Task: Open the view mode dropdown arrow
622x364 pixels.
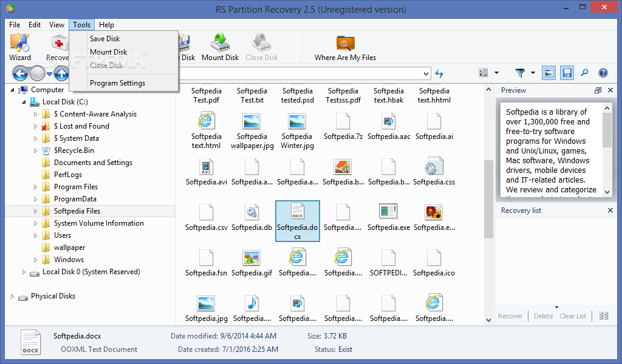Action: point(496,73)
